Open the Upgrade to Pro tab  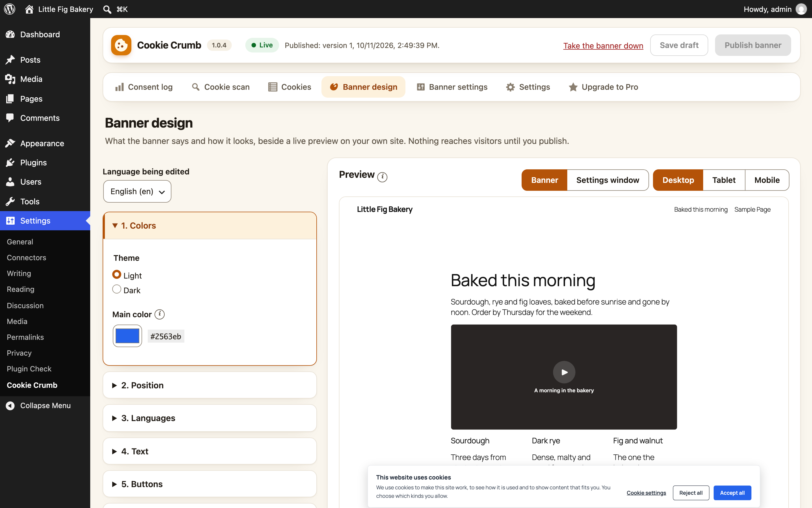(603, 87)
